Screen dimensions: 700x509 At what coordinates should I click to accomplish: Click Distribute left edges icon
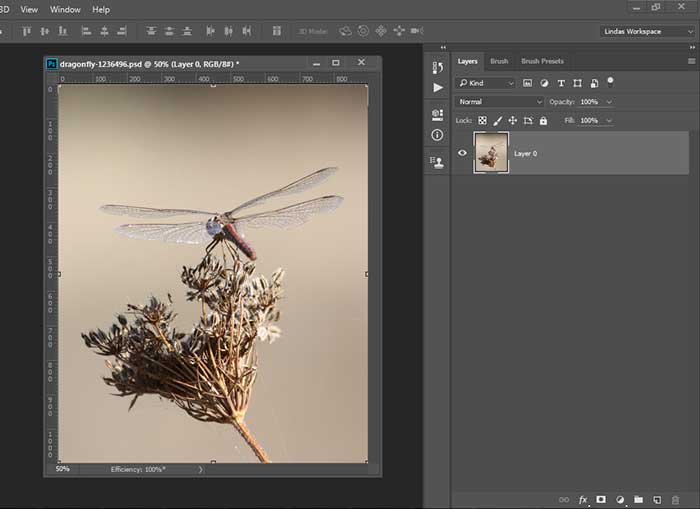[210, 31]
